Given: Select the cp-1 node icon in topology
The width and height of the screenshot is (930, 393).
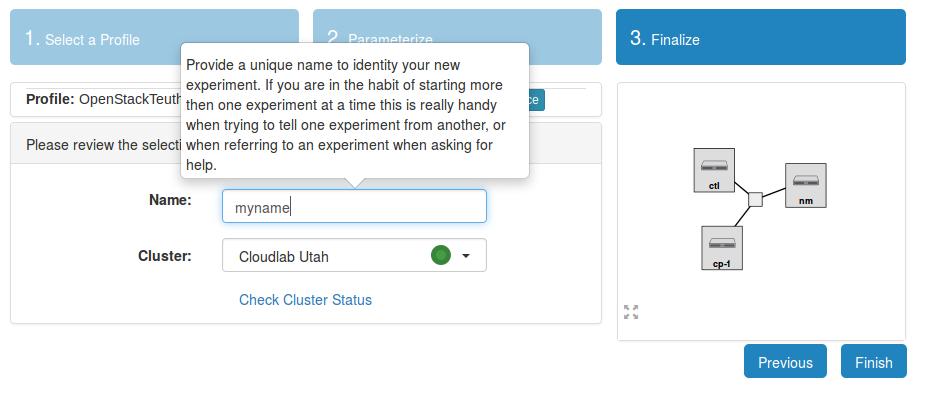Looking at the screenshot, I should click(x=722, y=248).
